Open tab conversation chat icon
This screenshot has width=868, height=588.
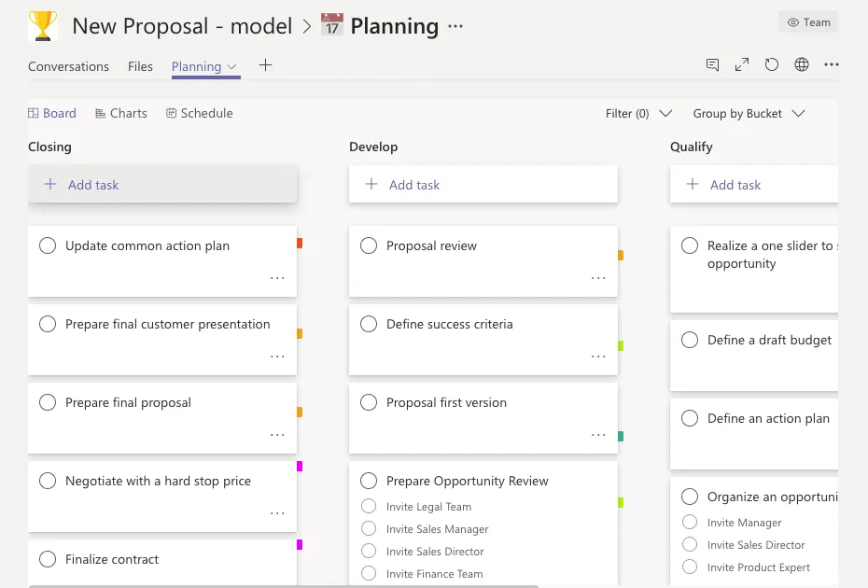pyautogui.click(x=712, y=64)
